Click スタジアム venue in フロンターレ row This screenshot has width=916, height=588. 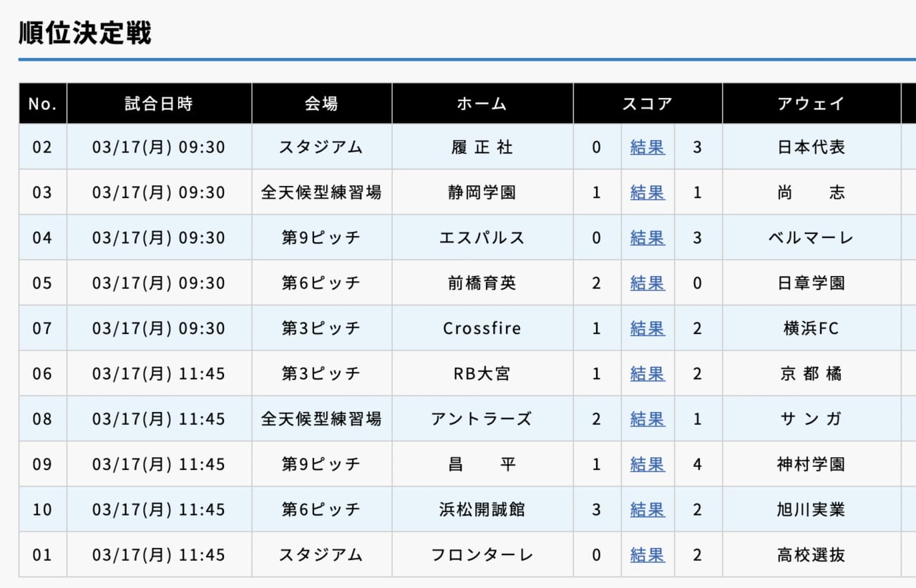tap(321, 555)
